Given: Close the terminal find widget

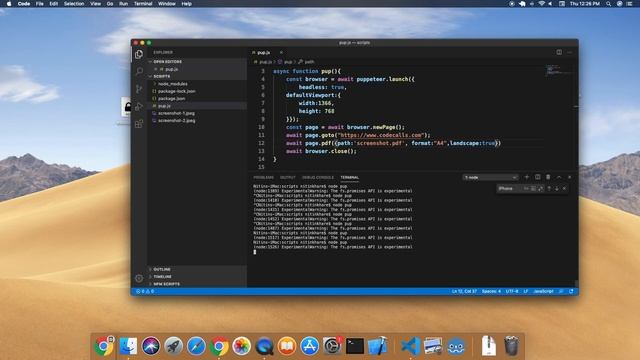Looking at the screenshot, I should pyautogui.click(x=564, y=188).
